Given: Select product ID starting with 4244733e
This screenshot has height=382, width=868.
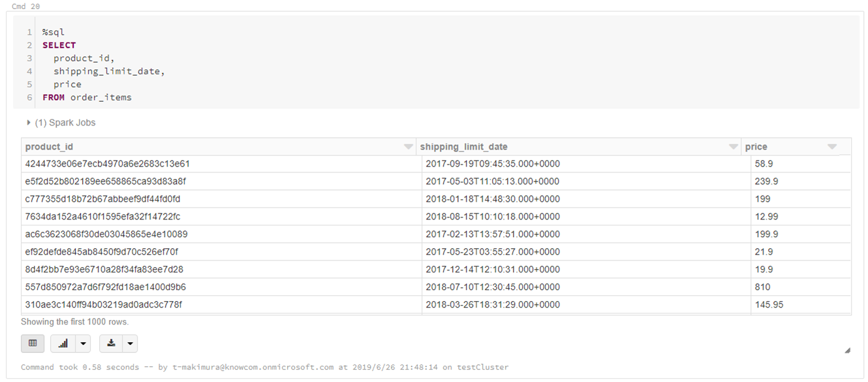Looking at the screenshot, I should [108, 164].
